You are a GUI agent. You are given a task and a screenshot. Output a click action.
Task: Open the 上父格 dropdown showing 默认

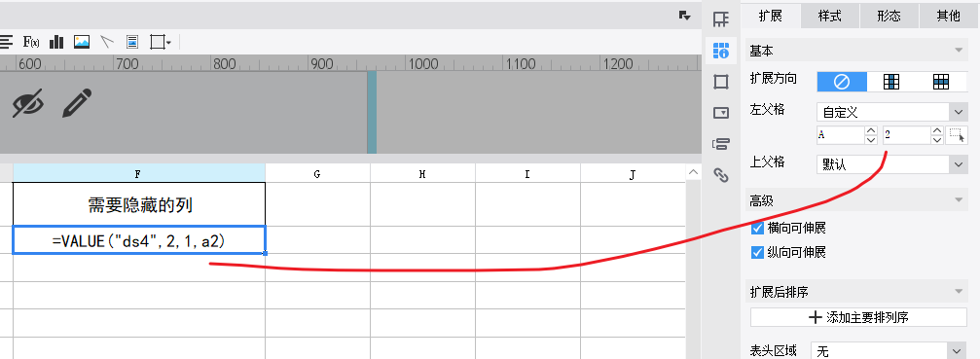(x=891, y=164)
